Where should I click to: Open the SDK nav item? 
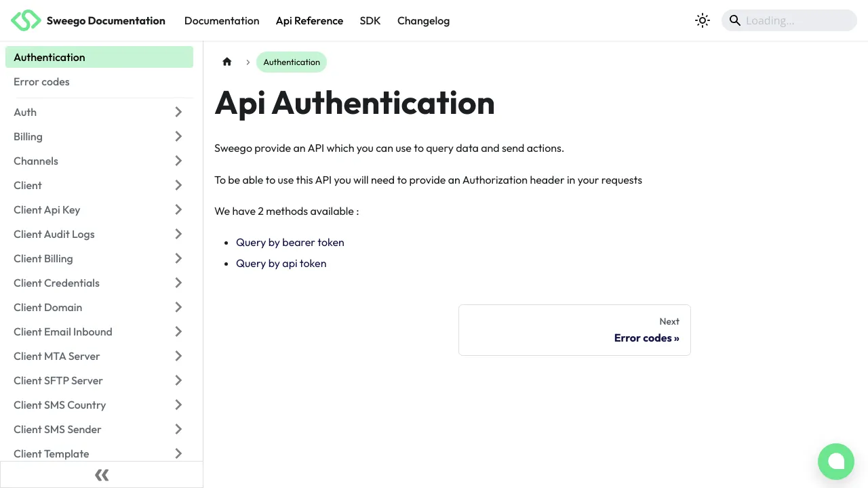click(x=370, y=20)
